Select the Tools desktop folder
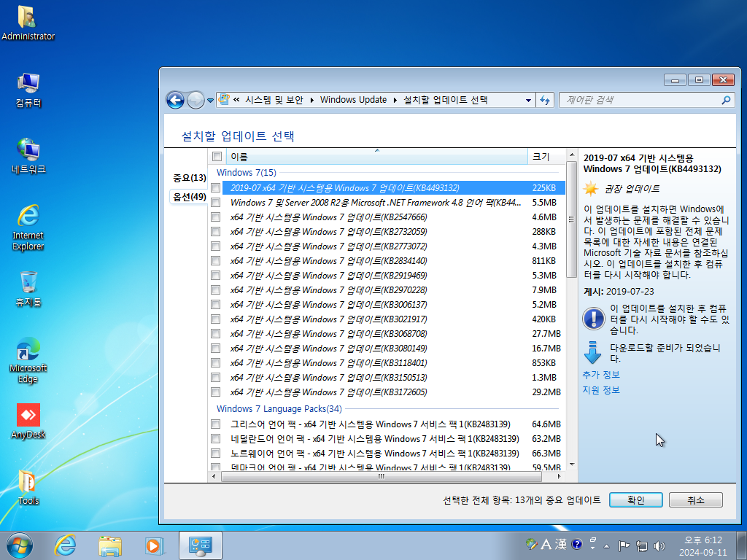Image resolution: width=747 pixels, height=560 pixels. point(28,487)
